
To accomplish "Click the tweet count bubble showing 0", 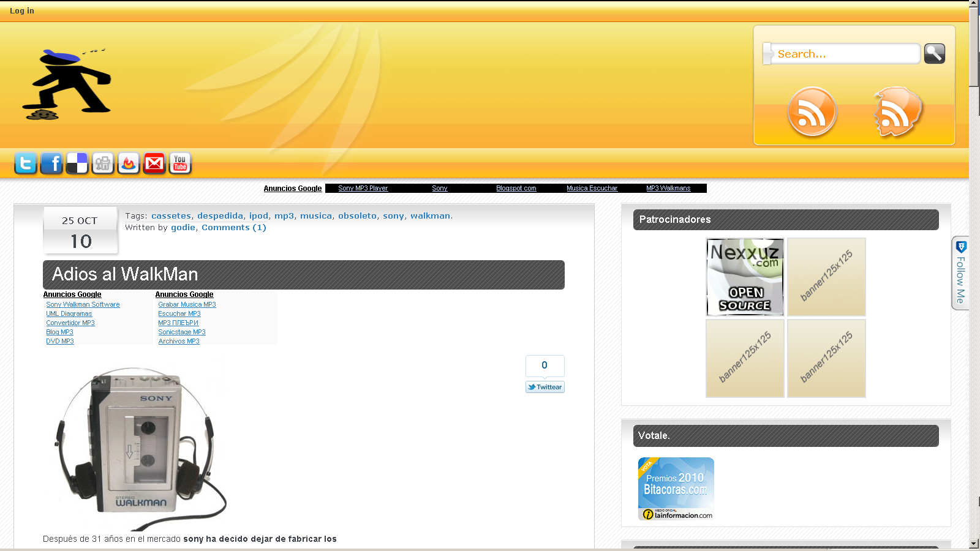I will 545,365.
